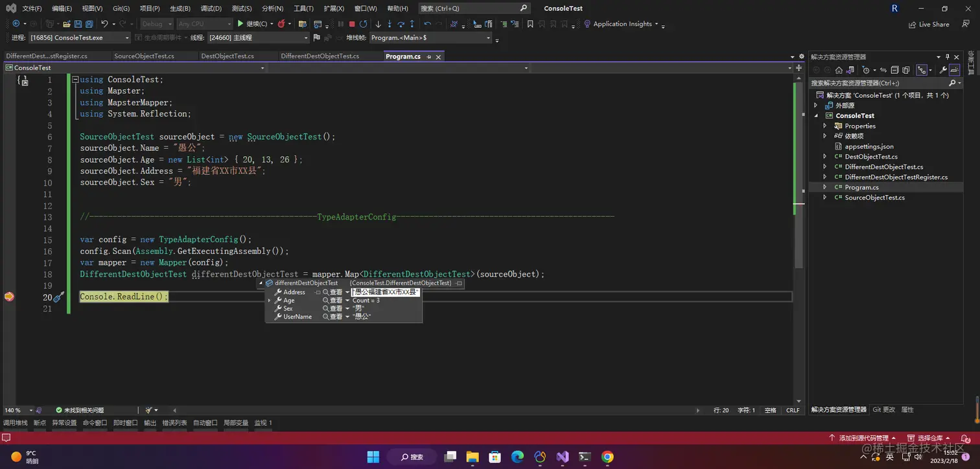Toggle auto-hide pin of Solution Explorer
Viewport: 980px width, 469px height.
pos(947,57)
